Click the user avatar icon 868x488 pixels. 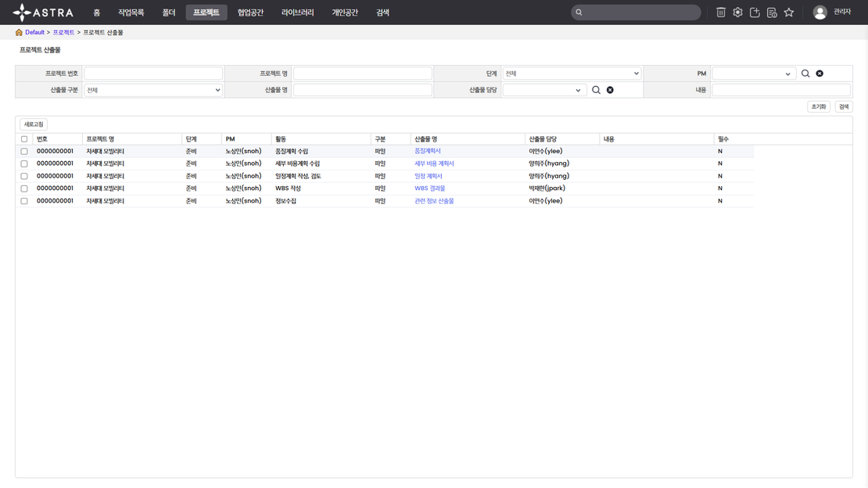click(x=820, y=13)
